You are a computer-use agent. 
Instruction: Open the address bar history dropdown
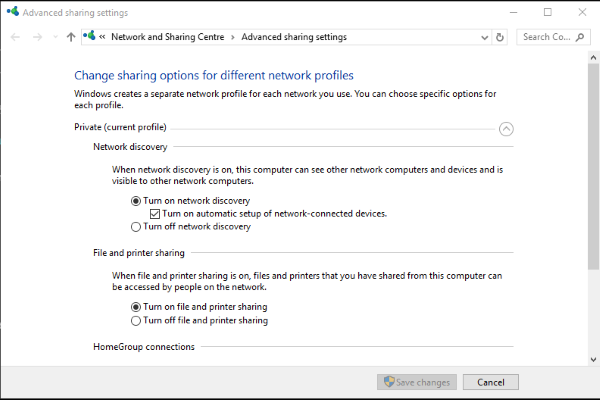(484, 38)
